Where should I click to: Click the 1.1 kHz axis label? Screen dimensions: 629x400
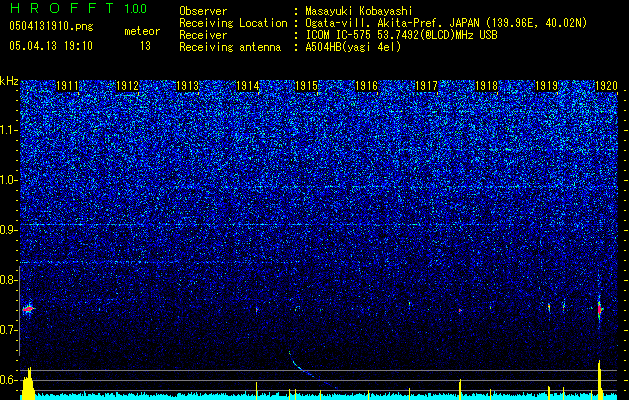pos(8,130)
